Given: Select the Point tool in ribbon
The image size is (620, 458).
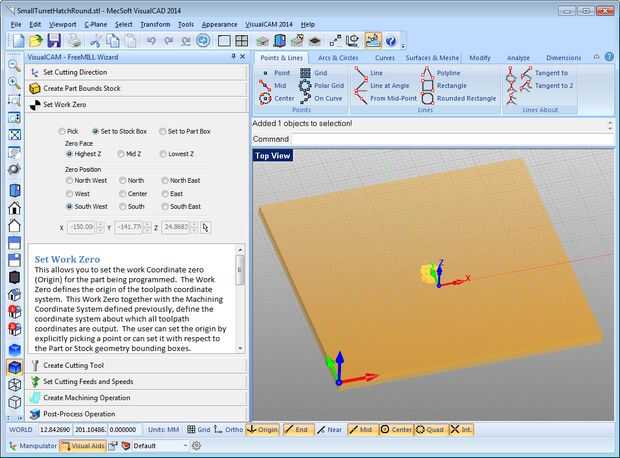Looking at the screenshot, I should [277, 73].
